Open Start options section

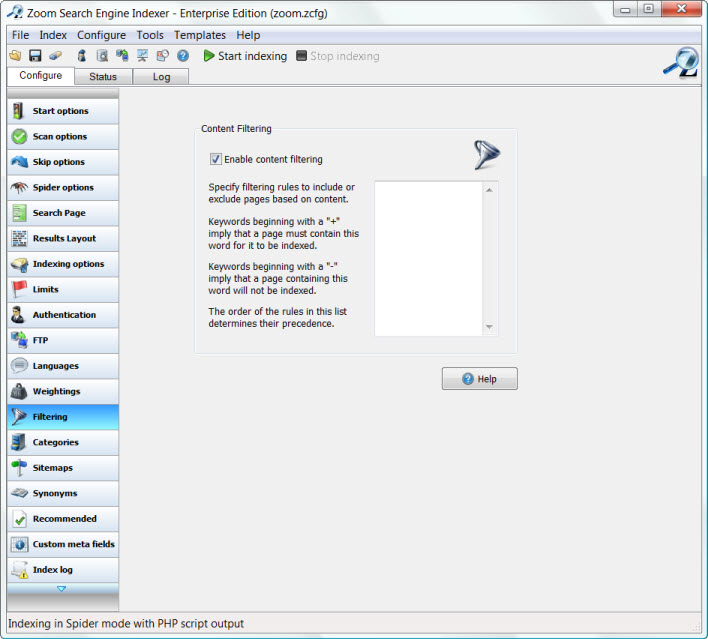coord(63,111)
